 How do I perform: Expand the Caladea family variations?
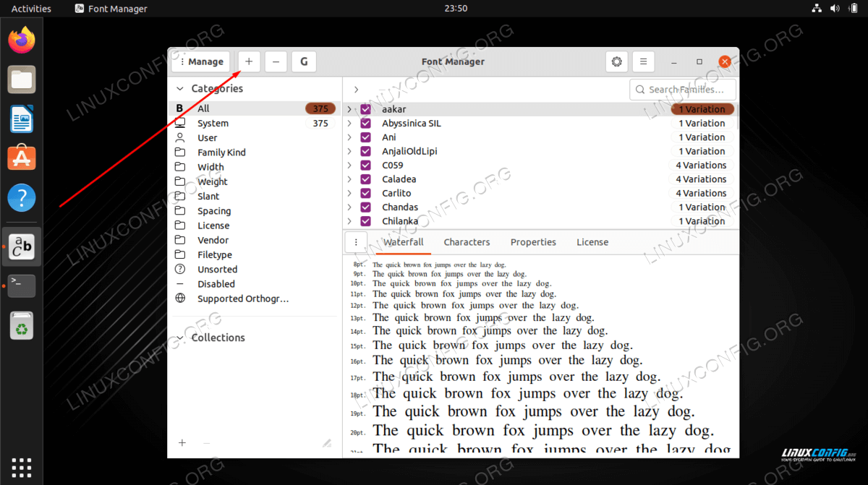pyautogui.click(x=349, y=179)
